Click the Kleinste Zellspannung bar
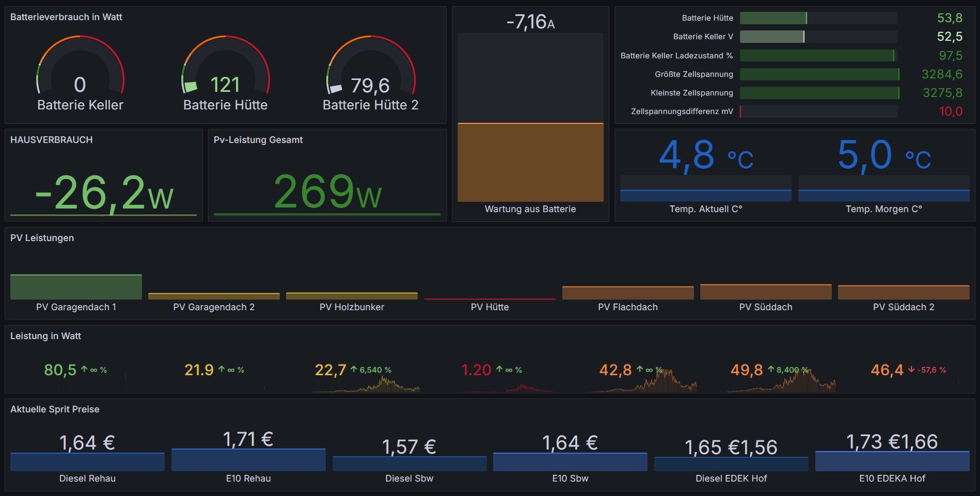 [818, 93]
